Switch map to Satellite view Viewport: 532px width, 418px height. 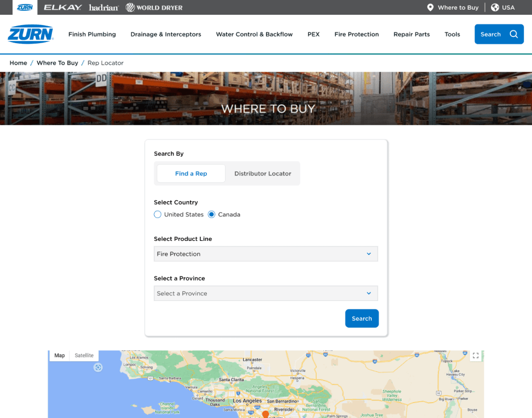(x=84, y=356)
